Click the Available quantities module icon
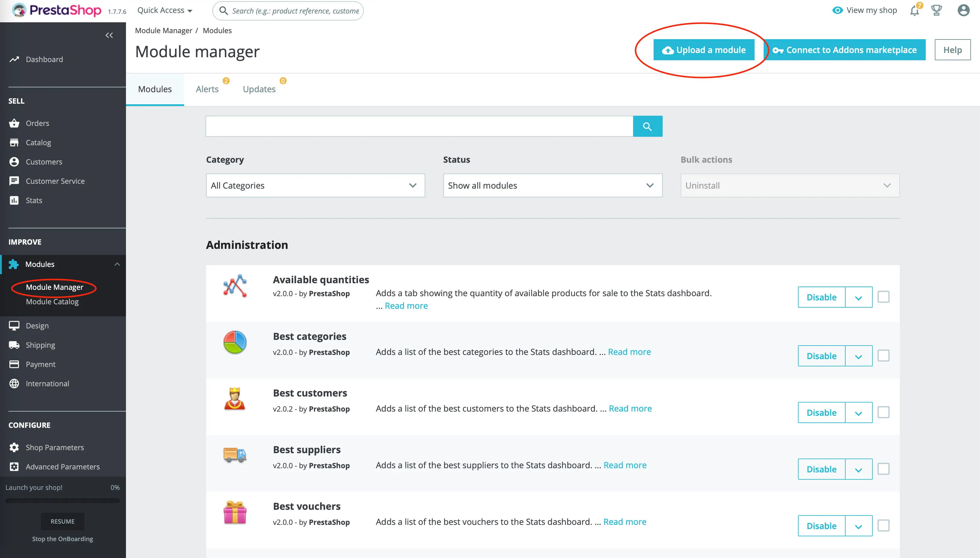The image size is (980, 558). coord(235,286)
